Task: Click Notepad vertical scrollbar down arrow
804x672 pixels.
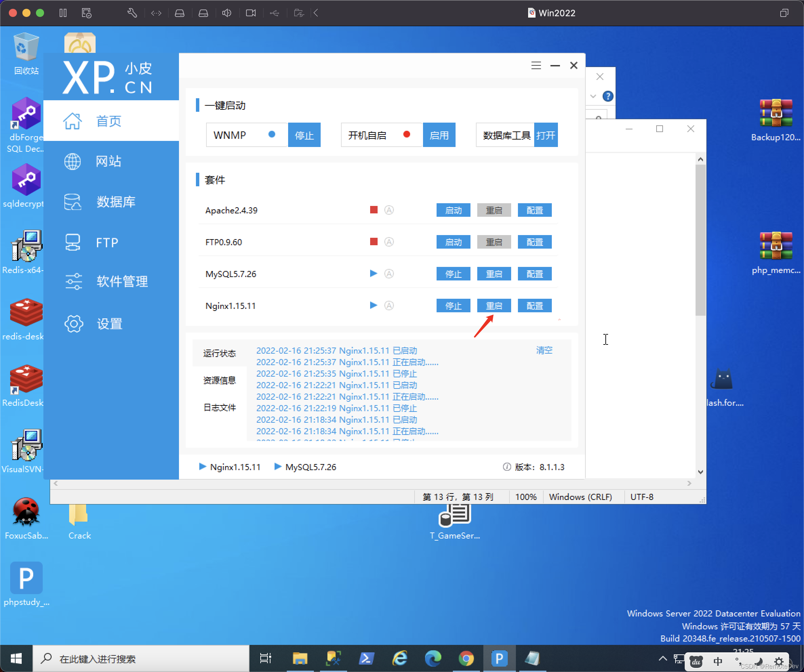Action: (700, 472)
